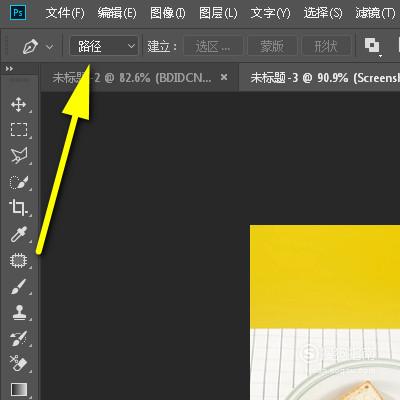Click the 选区... button
Screen dimensions: 400x400
coord(213,46)
